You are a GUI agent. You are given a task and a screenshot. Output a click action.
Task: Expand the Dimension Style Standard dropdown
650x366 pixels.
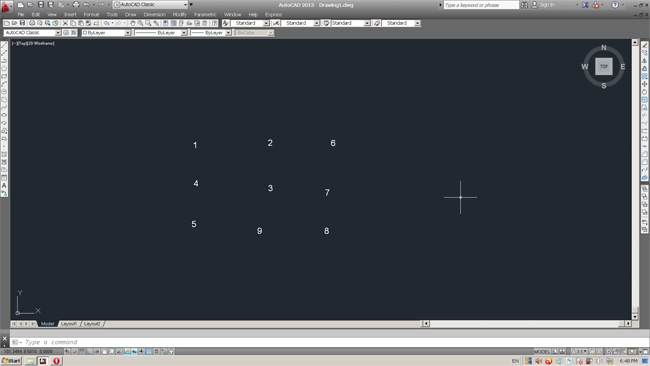(x=317, y=23)
